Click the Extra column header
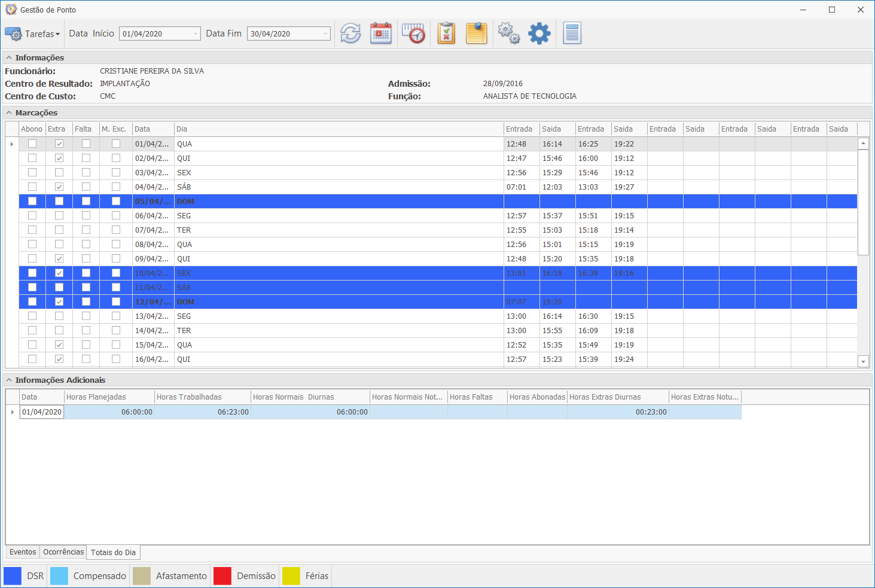This screenshot has height=588, width=875. tap(59, 129)
